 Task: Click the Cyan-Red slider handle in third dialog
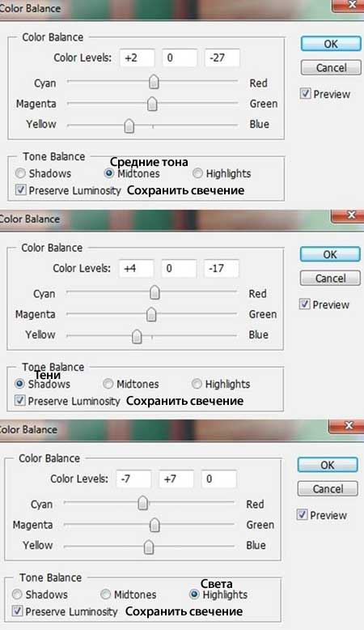click(x=143, y=503)
